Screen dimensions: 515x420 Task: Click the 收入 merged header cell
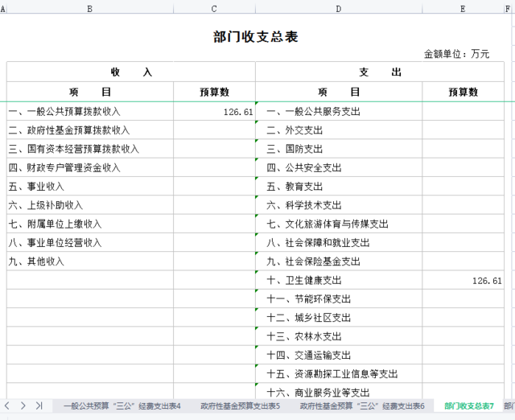[130, 72]
